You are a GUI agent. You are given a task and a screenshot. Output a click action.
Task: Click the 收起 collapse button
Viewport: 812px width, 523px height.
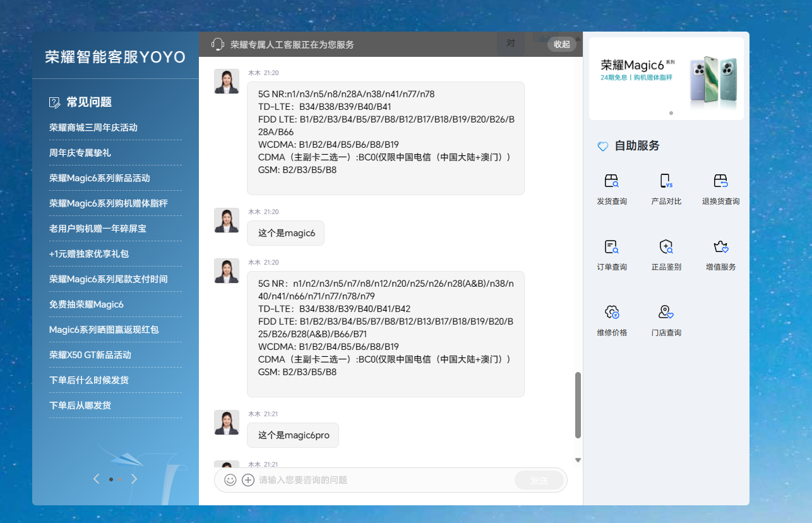coord(562,44)
